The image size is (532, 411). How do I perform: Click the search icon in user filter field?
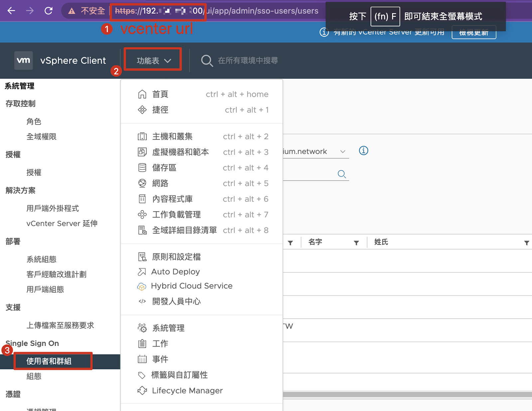(341, 174)
